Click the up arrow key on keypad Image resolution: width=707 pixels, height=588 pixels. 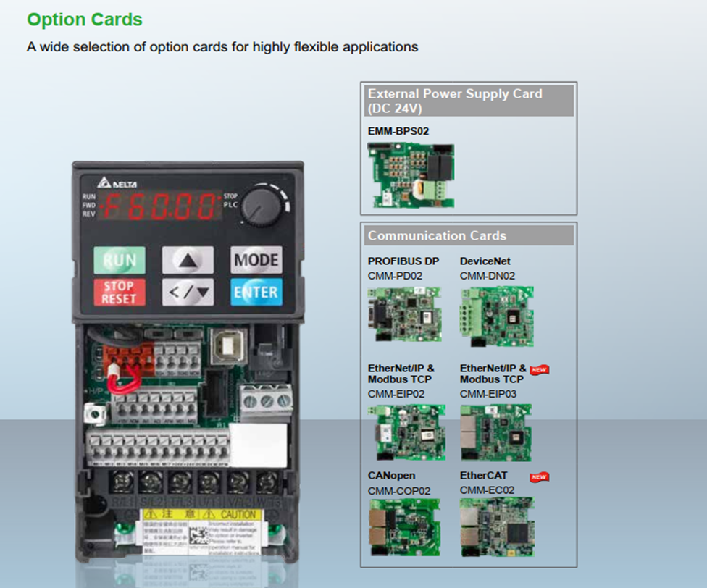(x=188, y=260)
